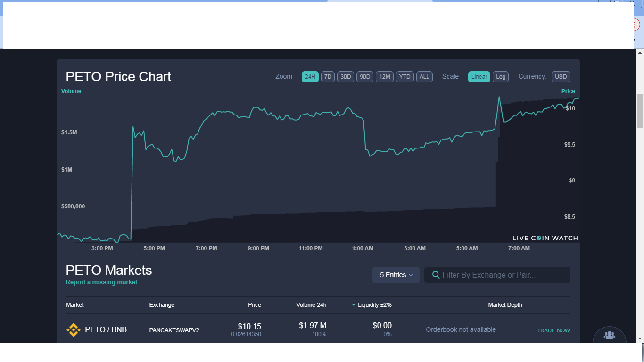This screenshot has height=362, width=644.
Task: Select the 24H zoom range
Action: pyautogui.click(x=310, y=77)
